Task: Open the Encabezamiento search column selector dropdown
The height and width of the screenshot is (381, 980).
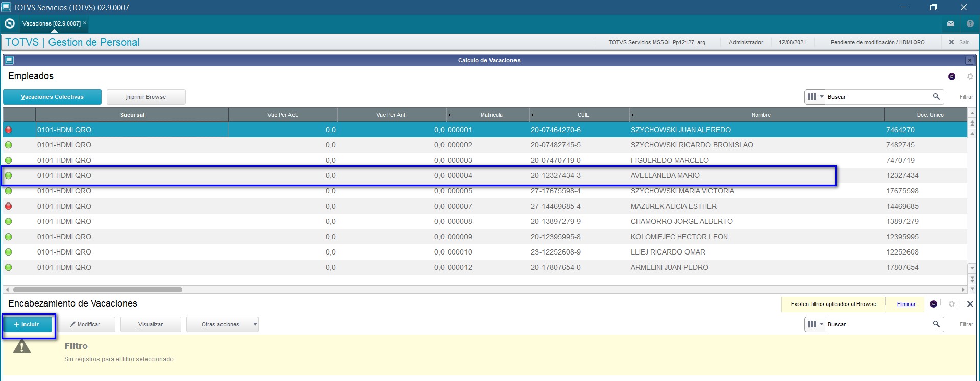Action: point(815,324)
